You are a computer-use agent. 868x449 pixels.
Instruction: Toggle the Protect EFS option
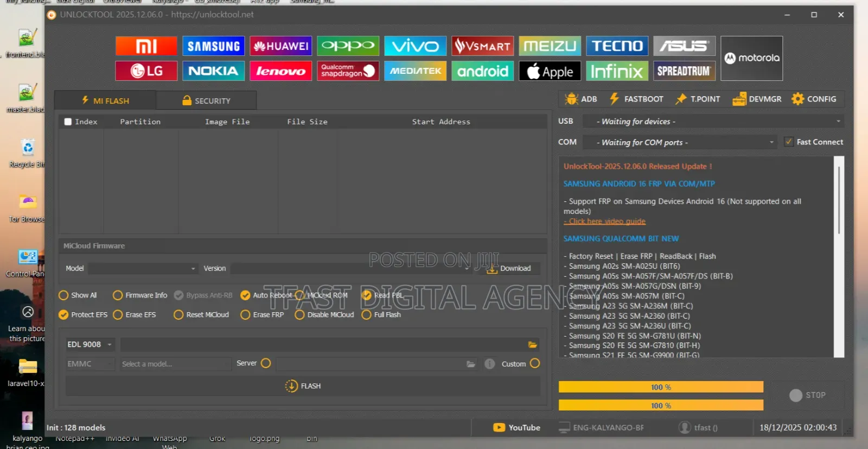(x=83, y=315)
